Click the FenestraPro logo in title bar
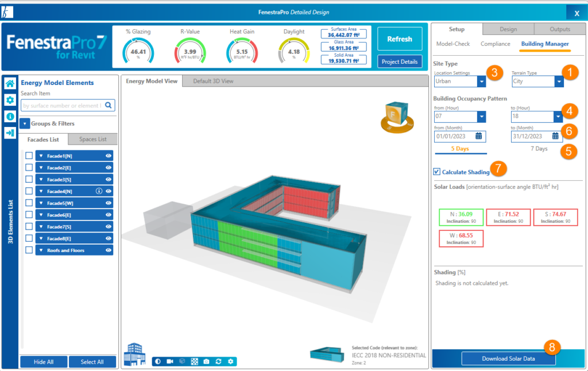Image resolution: width=588 pixels, height=371 pixels. (7, 12)
